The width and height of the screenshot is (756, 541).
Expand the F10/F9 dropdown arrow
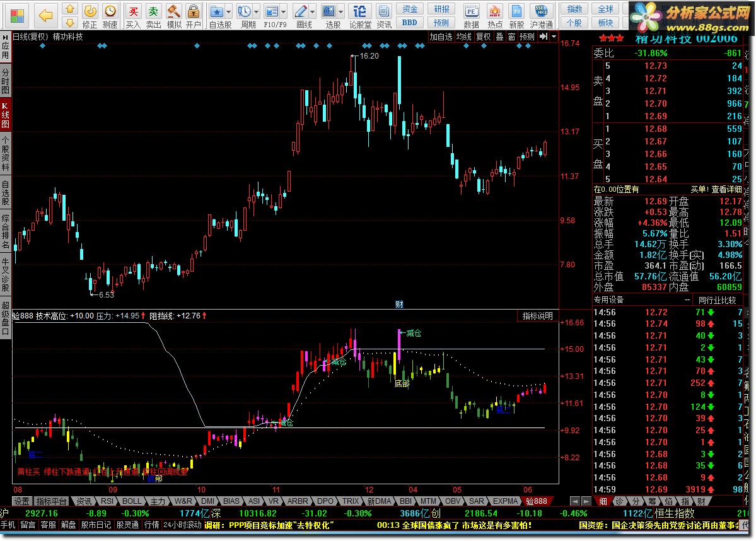(284, 11)
